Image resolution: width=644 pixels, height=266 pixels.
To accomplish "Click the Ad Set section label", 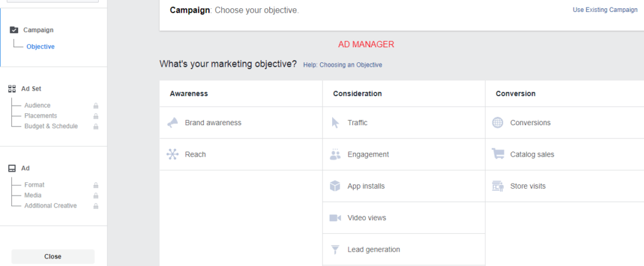I will pyautogui.click(x=31, y=89).
